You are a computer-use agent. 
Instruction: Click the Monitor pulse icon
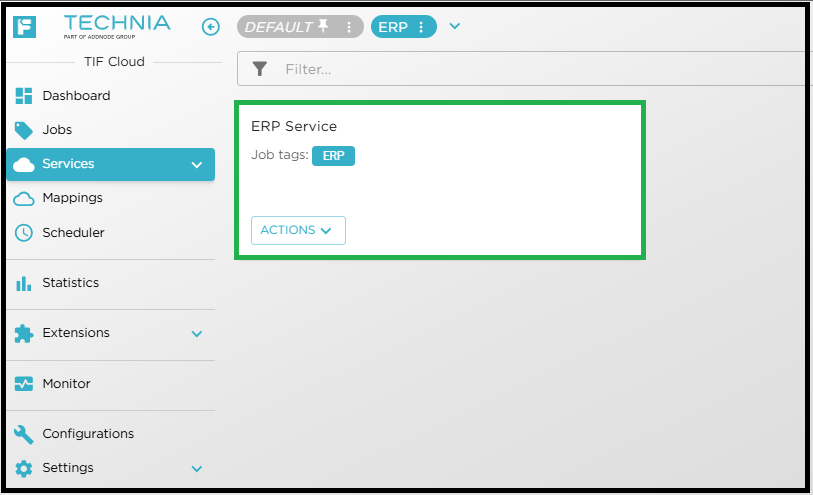(24, 384)
